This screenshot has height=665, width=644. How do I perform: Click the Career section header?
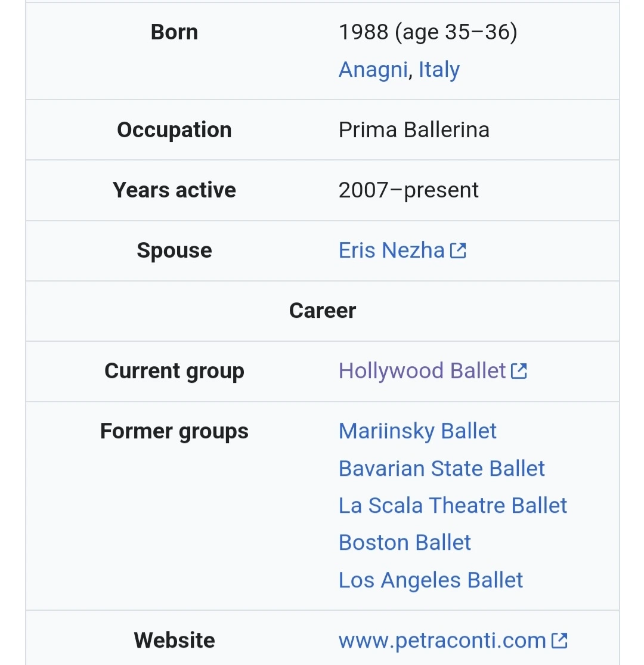coord(322,311)
